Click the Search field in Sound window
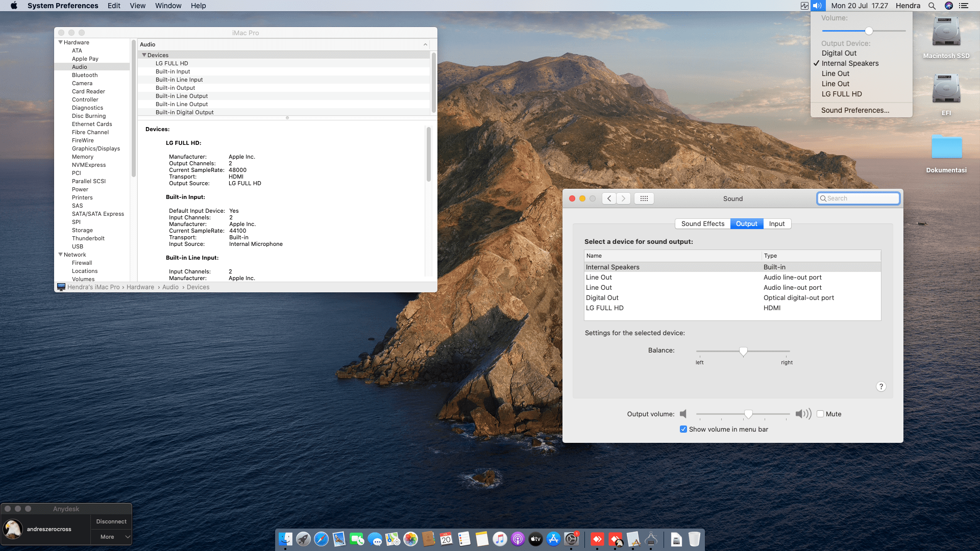This screenshot has width=980, height=551. pos(859,198)
